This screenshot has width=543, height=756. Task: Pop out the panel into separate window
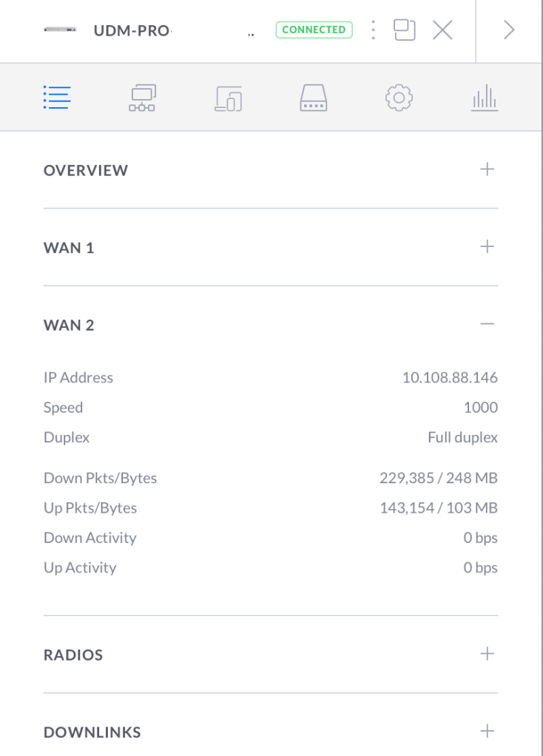404,30
